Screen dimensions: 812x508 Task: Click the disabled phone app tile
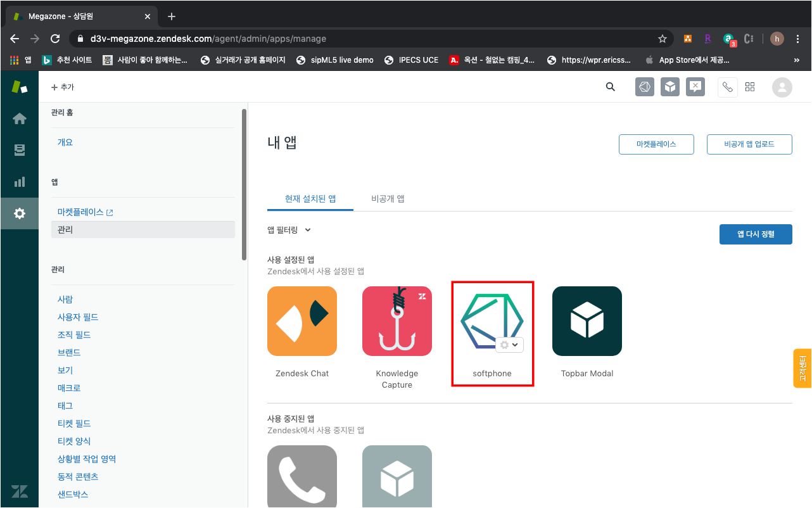tap(302, 476)
